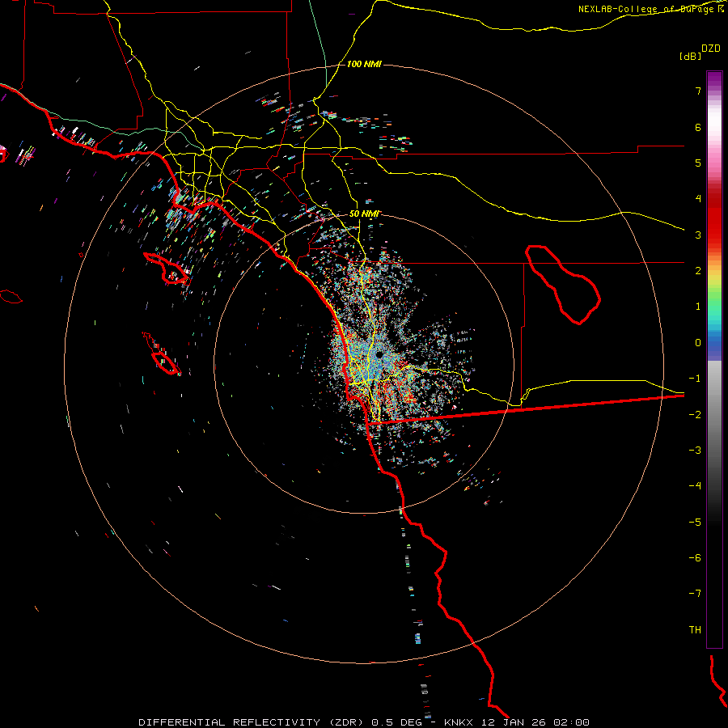The width and height of the screenshot is (728, 728).
Task: Click the KNKX station ID in the caption
Action: coord(459,722)
